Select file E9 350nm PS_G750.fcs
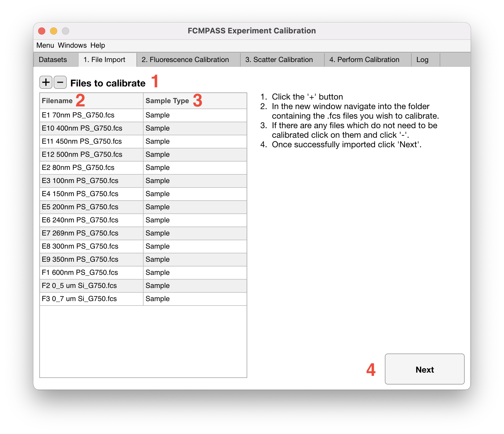504x434 pixels. 91,260
